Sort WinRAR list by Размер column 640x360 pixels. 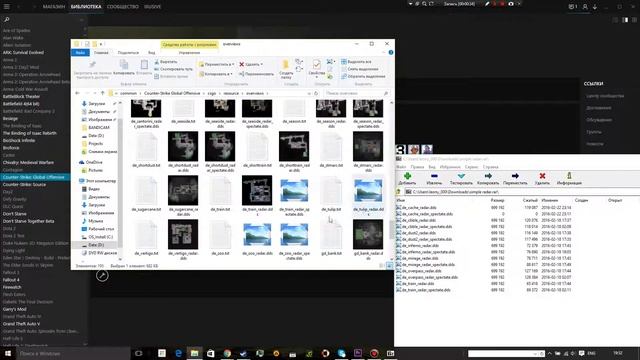497,200
